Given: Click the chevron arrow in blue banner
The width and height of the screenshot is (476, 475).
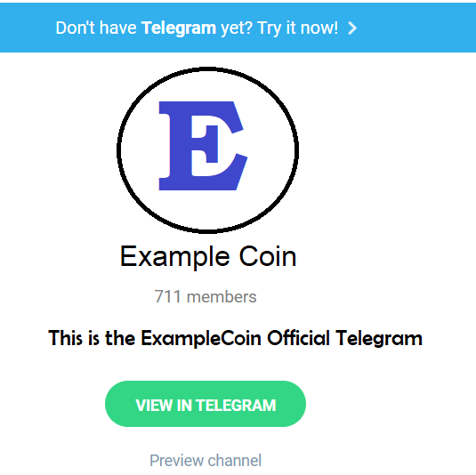Looking at the screenshot, I should click(352, 28).
